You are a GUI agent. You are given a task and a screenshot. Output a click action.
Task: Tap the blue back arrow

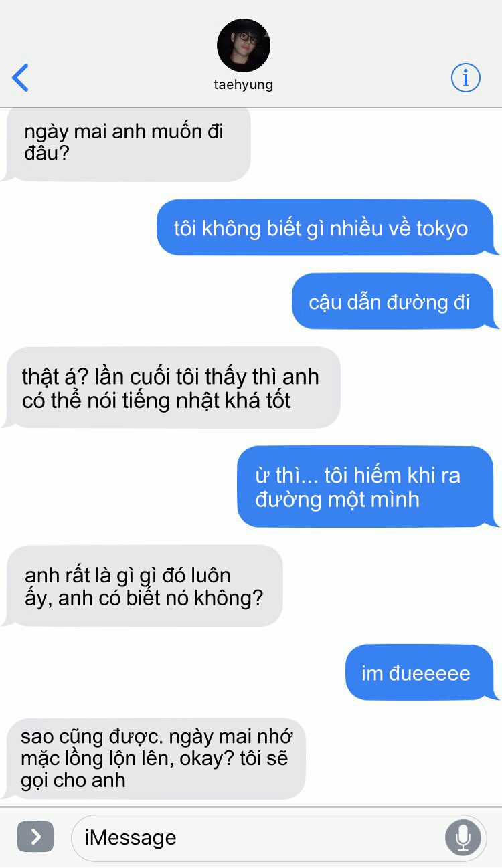21,78
